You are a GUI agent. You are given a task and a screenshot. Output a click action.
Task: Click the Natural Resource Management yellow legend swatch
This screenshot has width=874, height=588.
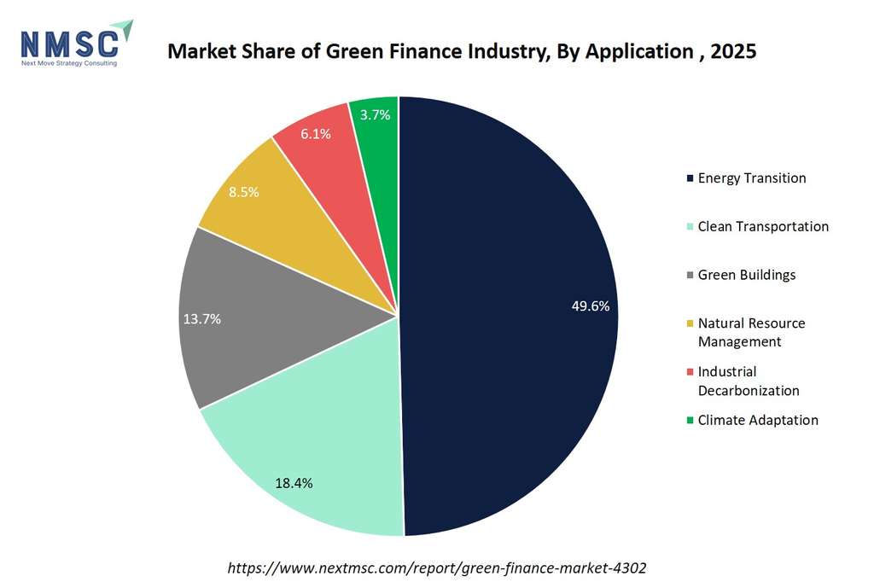(x=690, y=323)
